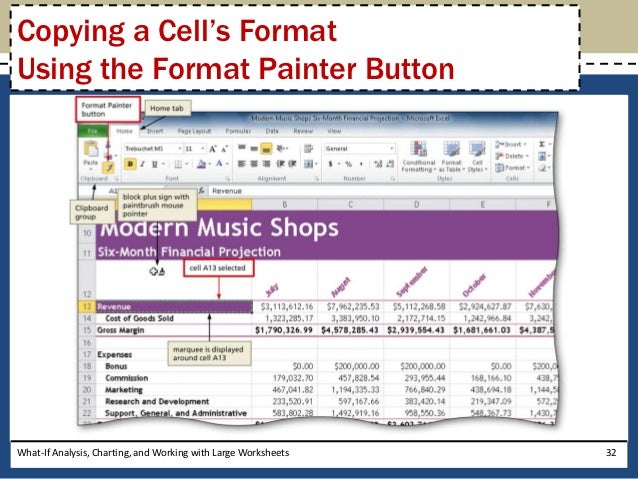Image resolution: width=638 pixels, height=479 pixels.
Task: Open the Alignment dialog launcher
Action: point(316,179)
